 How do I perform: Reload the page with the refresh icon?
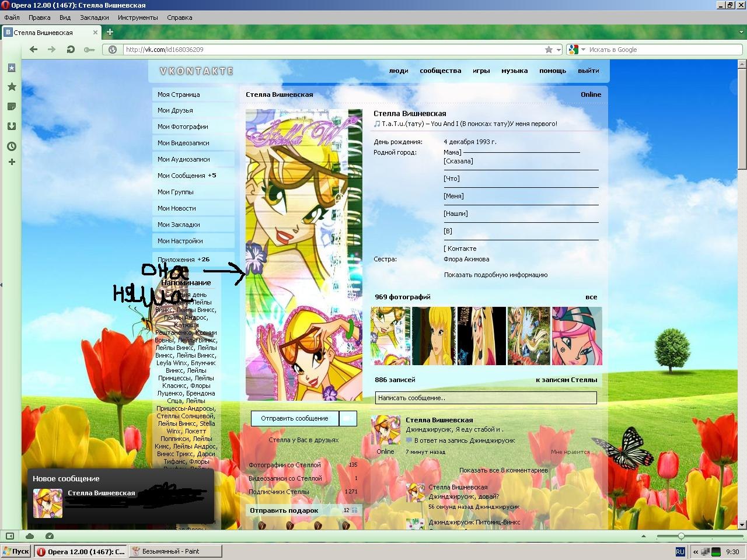(71, 50)
